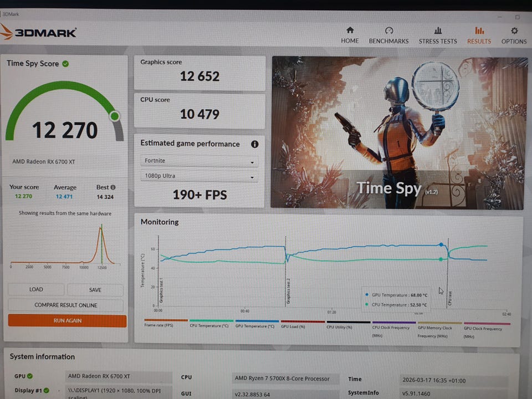Switch to the HOME tab label
532x399 pixels.
(350, 40)
